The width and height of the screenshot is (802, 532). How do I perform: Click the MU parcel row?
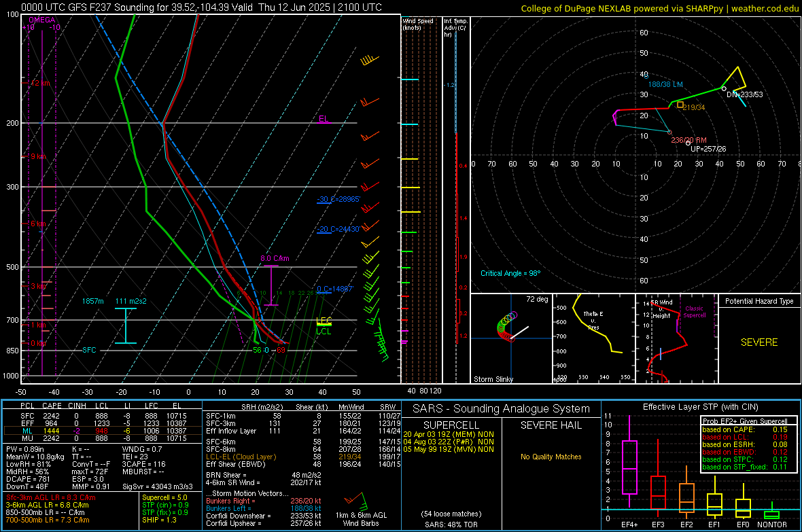pos(103,438)
